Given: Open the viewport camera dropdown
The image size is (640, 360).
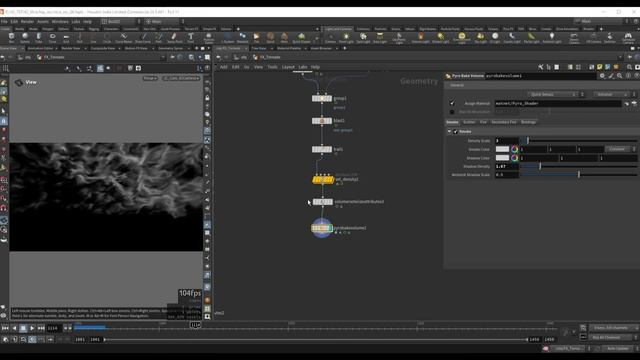Looking at the screenshot, I should (181, 78).
